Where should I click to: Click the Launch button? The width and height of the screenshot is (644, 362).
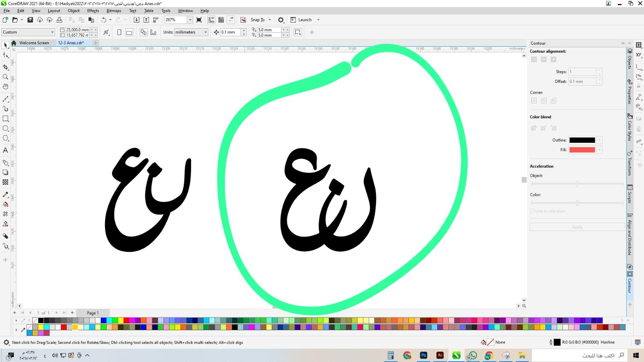point(305,20)
